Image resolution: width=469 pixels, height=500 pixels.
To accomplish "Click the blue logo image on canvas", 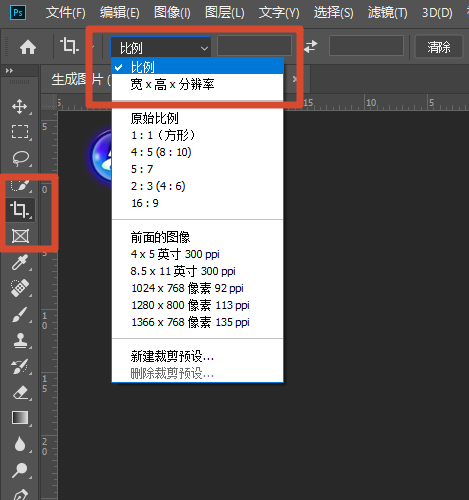I will pyautogui.click(x=101, y=156).
